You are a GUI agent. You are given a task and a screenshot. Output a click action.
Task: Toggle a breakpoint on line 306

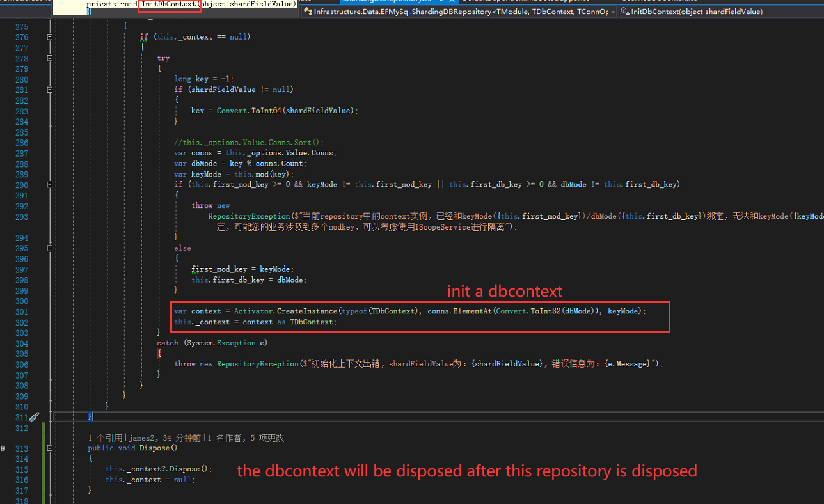click(x=6, y=363)
